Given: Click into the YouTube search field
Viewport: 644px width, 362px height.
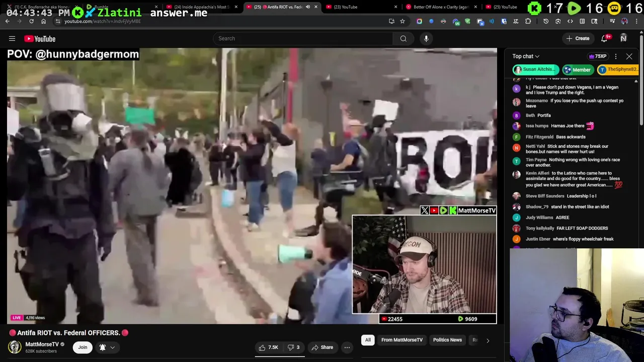Looking at the screenshot, I should [x=303, y=39].
